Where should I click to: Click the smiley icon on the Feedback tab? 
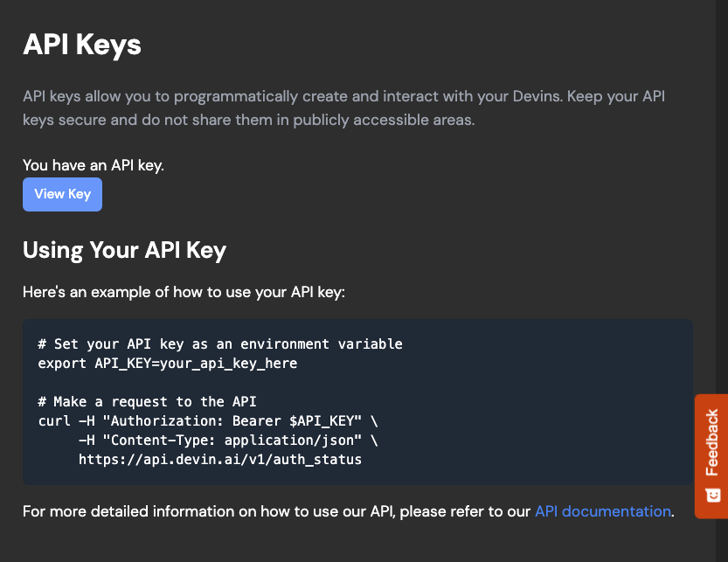click(x=712, y=495)
